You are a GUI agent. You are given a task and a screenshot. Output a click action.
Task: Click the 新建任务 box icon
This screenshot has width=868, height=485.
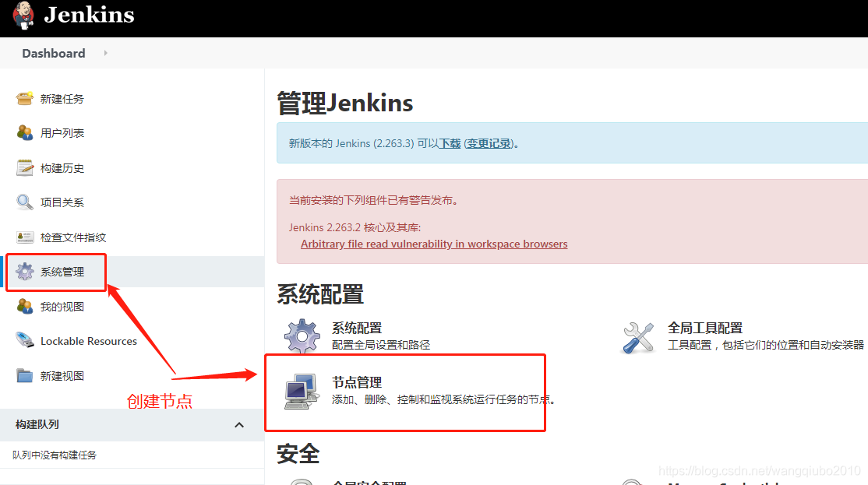(24, 99)
